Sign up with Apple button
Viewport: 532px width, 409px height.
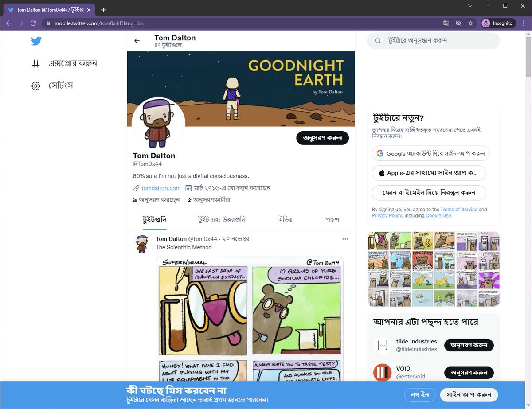(x=429, y=173)
